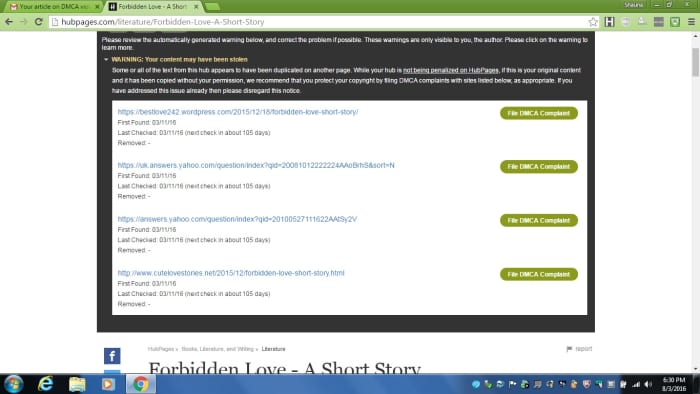Open the media player taskbar icon
The width and height of the screenshot is (700, 394).
(x=108, y=384)
